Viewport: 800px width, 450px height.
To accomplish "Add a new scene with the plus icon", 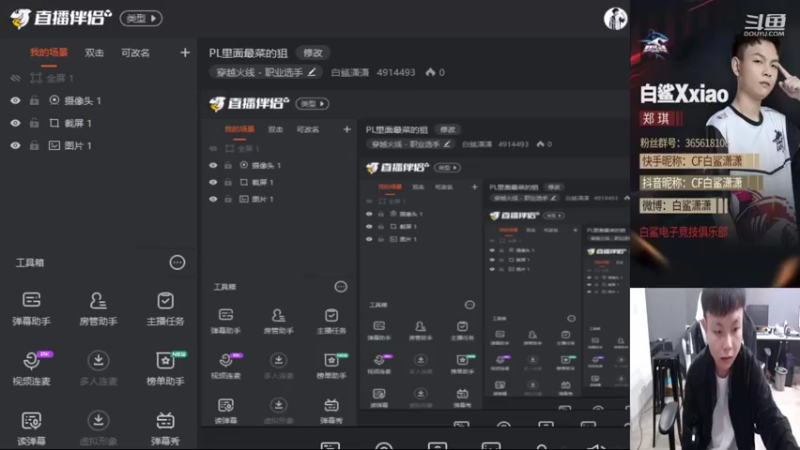I will tap(185, 53).
